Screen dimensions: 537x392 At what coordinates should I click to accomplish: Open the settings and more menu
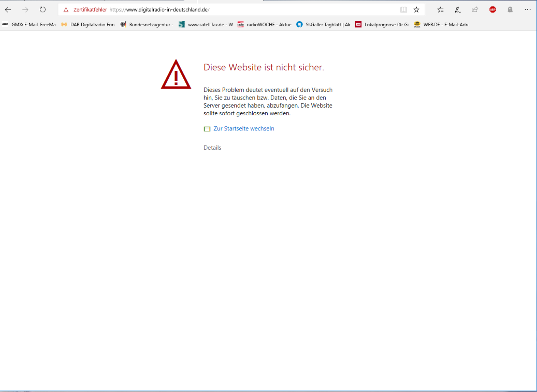tap(528, 10)
